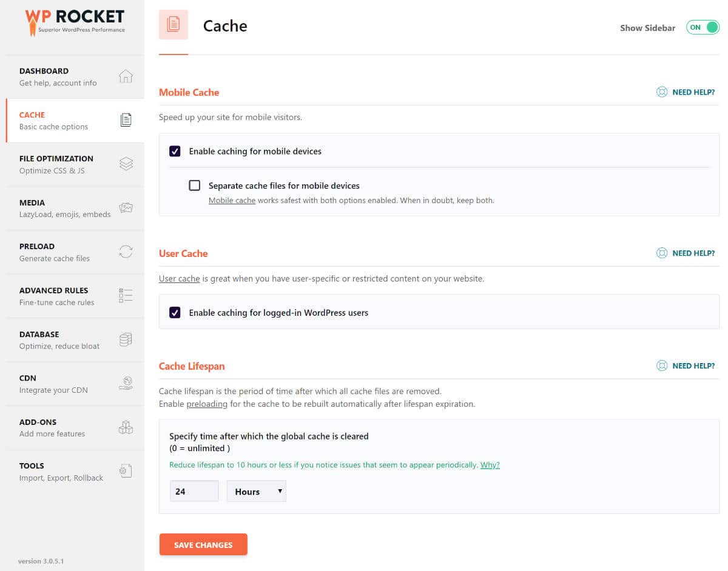
Task: Enable separate cache files for mobile devices
Action: click(x=195, y=185)
